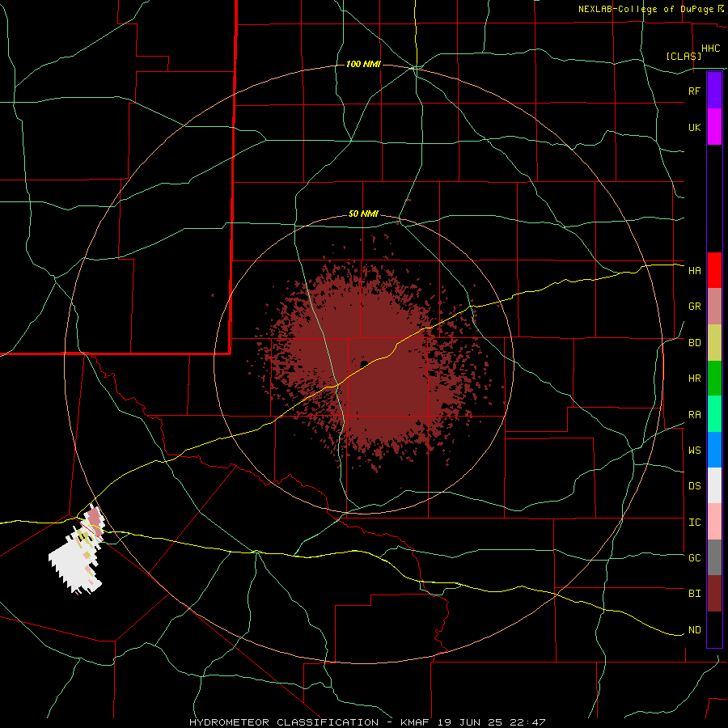
Task: Click the BI legend label
Action: pyautogui.click(x=694, y=594)
